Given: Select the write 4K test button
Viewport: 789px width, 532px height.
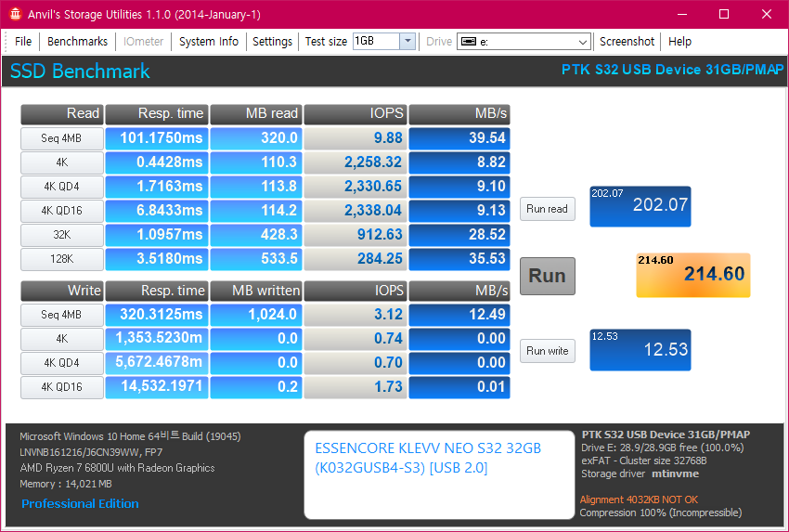Looking at the screenshot, I should click(x=62, y=339).
